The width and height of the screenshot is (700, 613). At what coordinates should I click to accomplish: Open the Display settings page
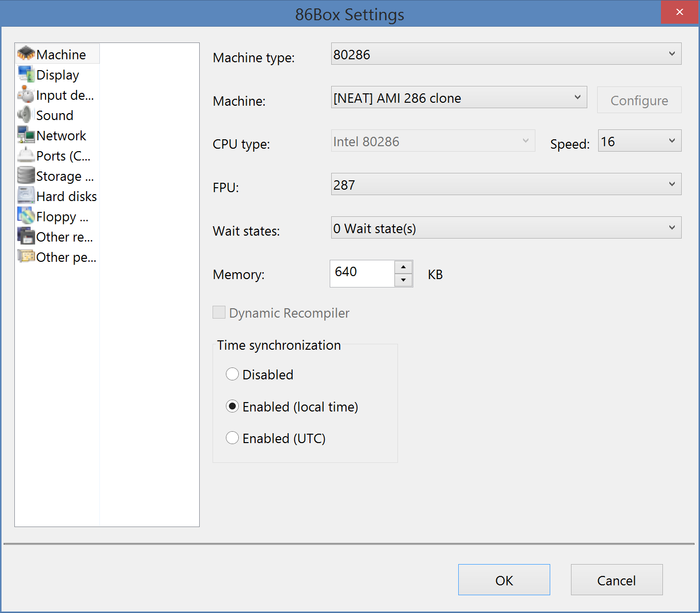pyautogui.click(x=57, y=75)
